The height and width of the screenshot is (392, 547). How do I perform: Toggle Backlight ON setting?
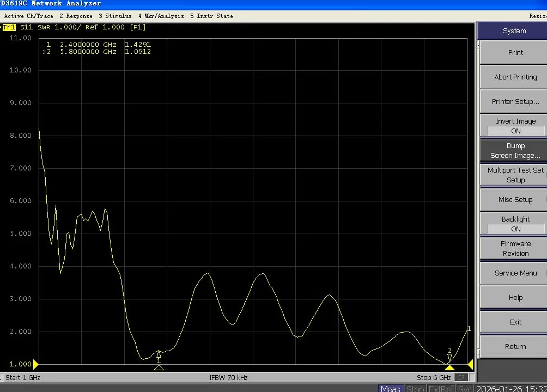pyautogui.click(x=515, y=224)
